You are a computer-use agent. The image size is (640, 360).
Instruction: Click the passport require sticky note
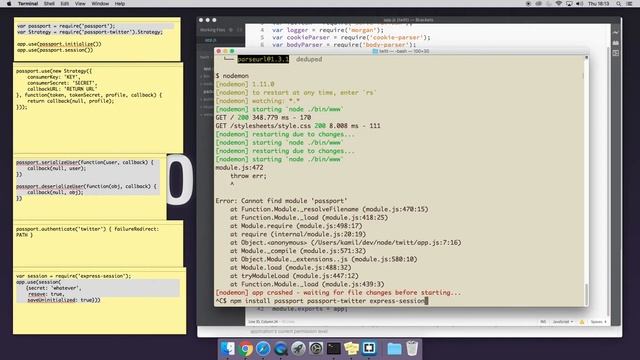pos(97,39)
